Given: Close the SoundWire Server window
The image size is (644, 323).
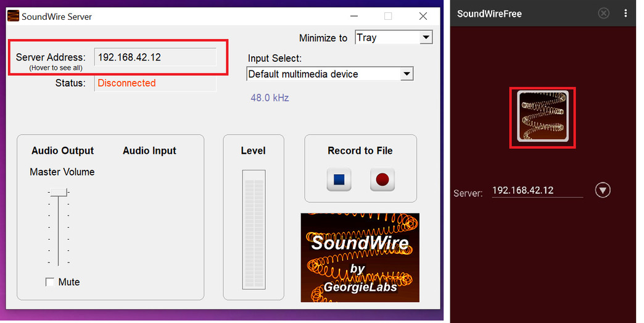Looking at the screenshot, I should (x=423, y=17).
